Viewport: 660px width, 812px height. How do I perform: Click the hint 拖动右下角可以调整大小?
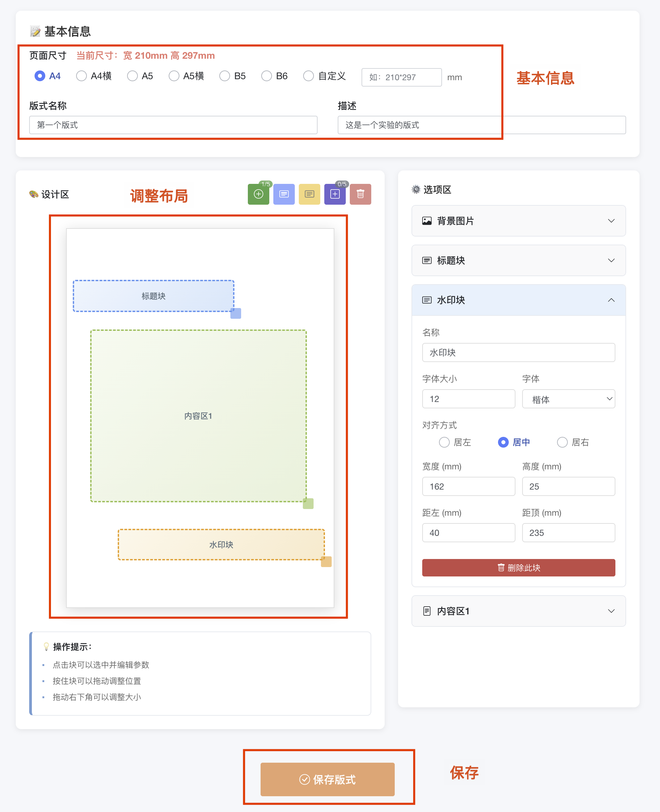tap(97, 697)
